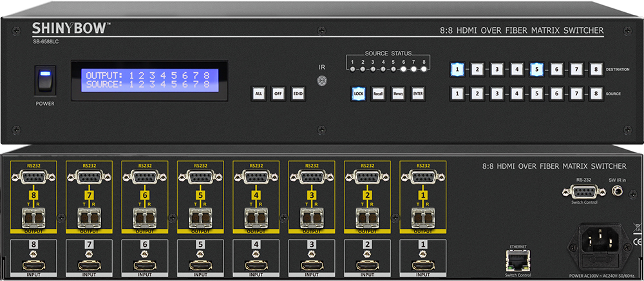Click HDMI INPUT port 4
This screenshot has width=644, height=281.
pos(256,265)
